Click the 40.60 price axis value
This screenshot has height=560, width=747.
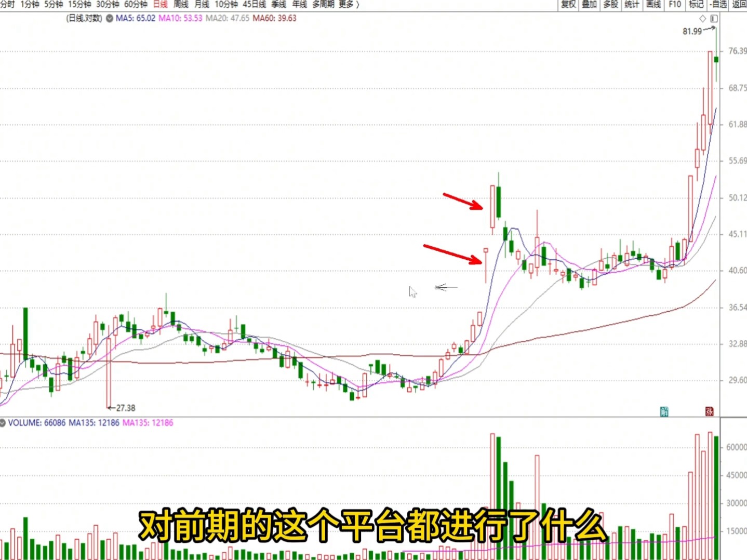tap(738, 270)
